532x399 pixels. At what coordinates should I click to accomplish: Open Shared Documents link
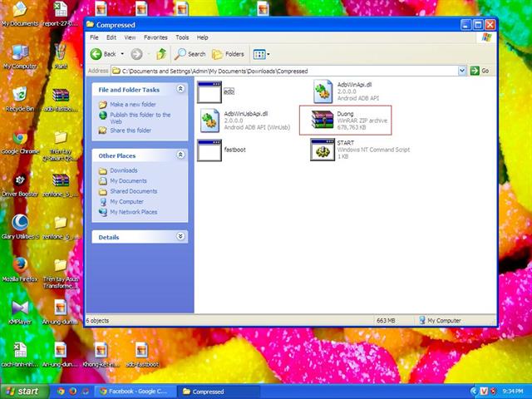coord(133,191)
